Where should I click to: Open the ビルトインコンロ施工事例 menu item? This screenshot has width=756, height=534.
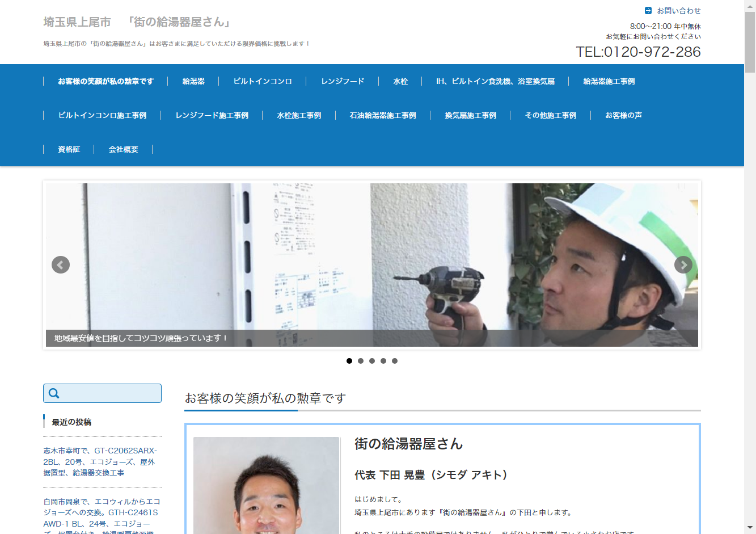click(102, 115)
